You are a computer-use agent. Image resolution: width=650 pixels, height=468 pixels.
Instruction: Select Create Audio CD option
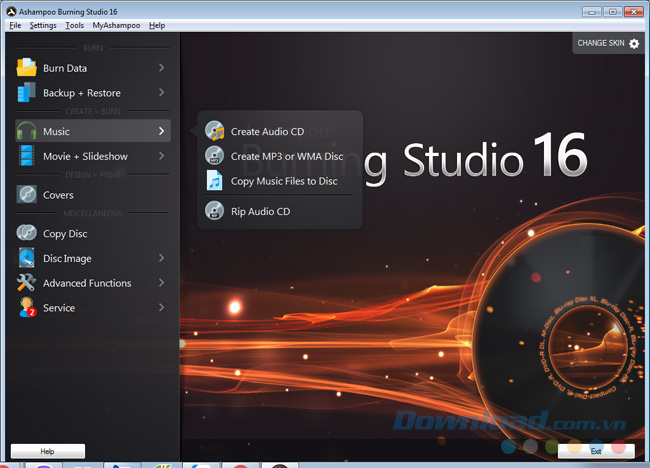coord(266,131)
